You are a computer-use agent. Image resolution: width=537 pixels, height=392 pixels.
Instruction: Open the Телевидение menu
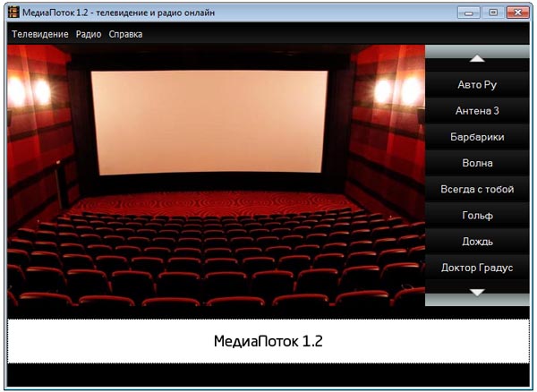(40, 34)
